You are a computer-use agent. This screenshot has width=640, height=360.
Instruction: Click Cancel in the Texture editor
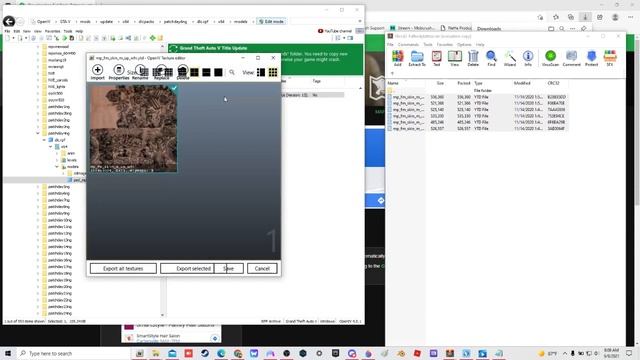(262, 269)
